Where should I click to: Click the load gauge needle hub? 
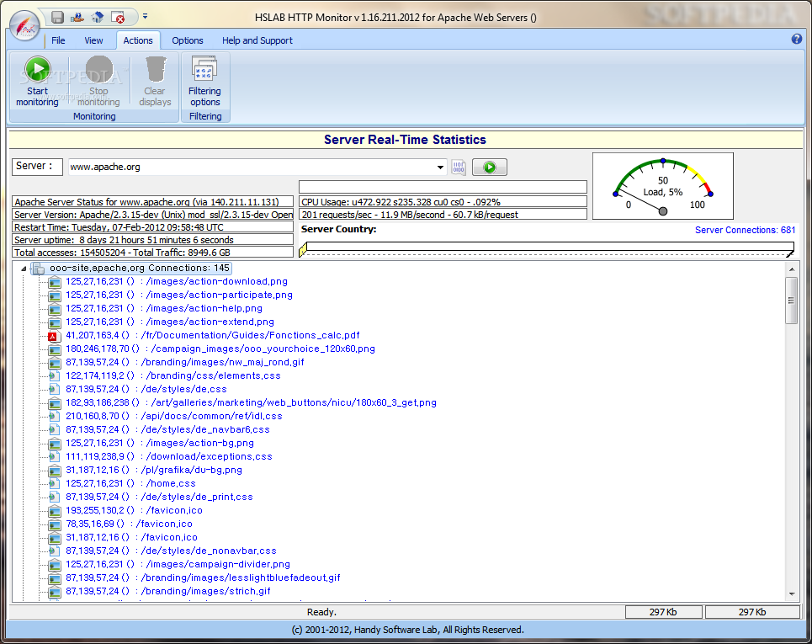point(663,210)
